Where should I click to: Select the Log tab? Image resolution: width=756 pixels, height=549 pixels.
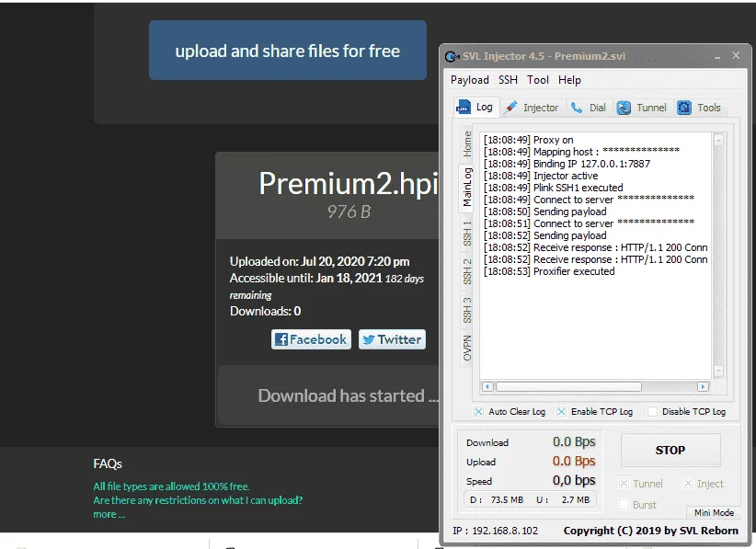click(x=475, y=107)
